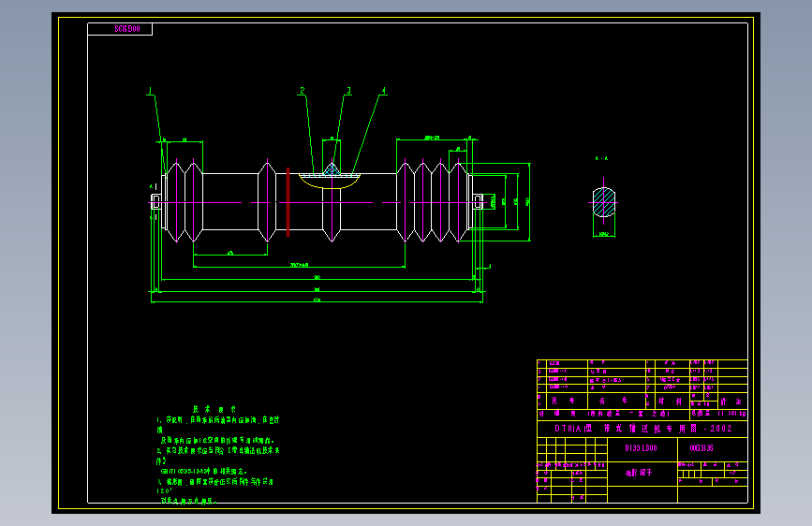Click part callout number 1
This screenshot has width=812, height=526.
point(150,91)
